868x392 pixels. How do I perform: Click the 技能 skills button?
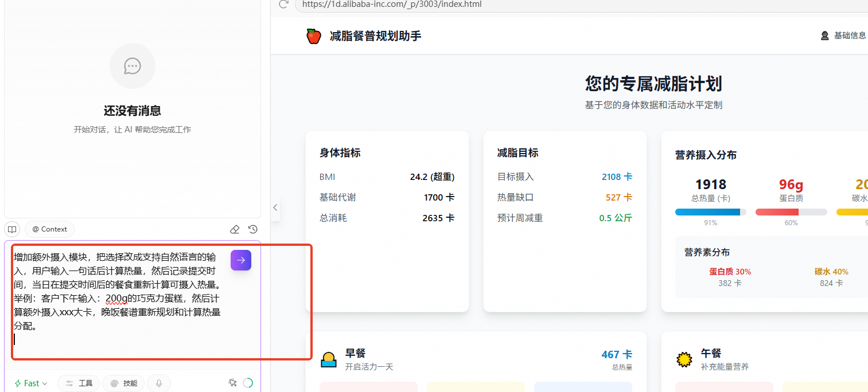[123, 383]
